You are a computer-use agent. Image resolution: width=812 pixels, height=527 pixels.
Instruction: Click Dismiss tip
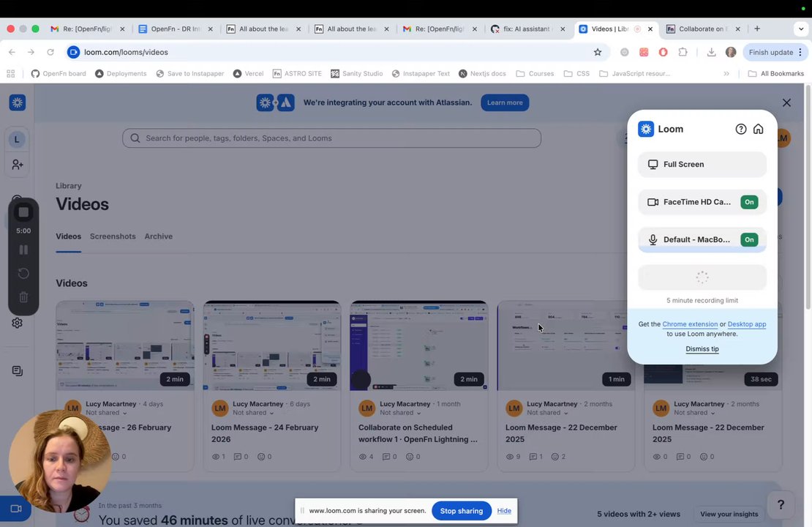click(x=702, y=349)
